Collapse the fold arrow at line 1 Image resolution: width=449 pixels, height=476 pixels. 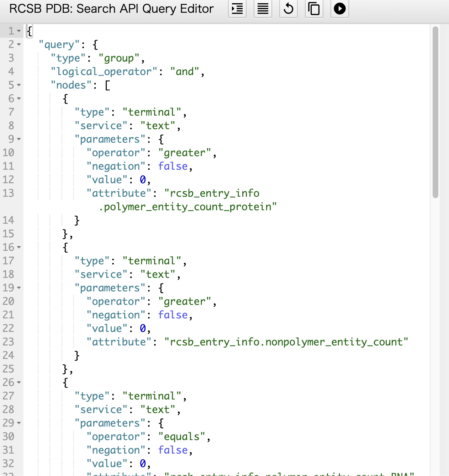(19, 31)
